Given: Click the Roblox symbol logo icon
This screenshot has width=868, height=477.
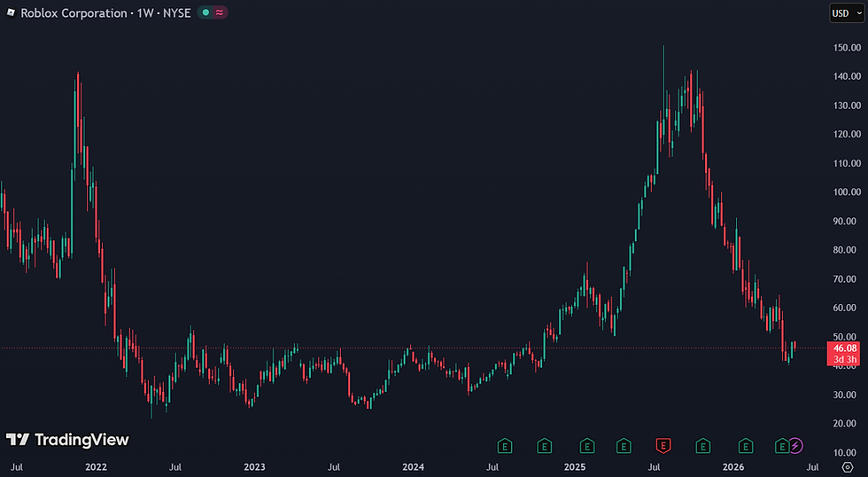Looking at the screenshot, I should [11, 12].
